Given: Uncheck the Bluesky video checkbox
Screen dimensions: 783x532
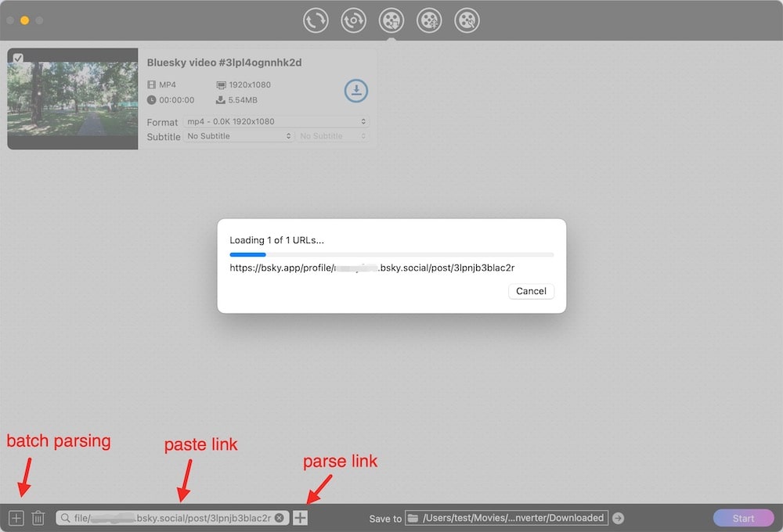Looking at the screenshot, I should [x=18, y=58].
